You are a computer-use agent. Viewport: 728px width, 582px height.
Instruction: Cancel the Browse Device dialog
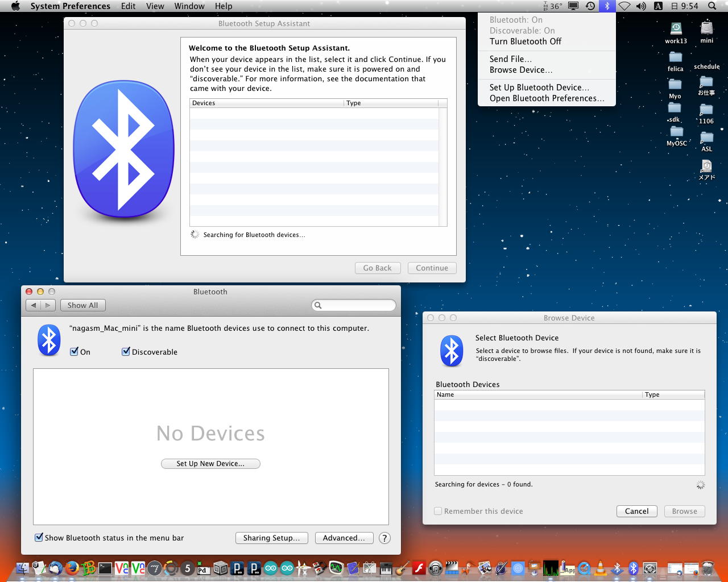[636, 512]
